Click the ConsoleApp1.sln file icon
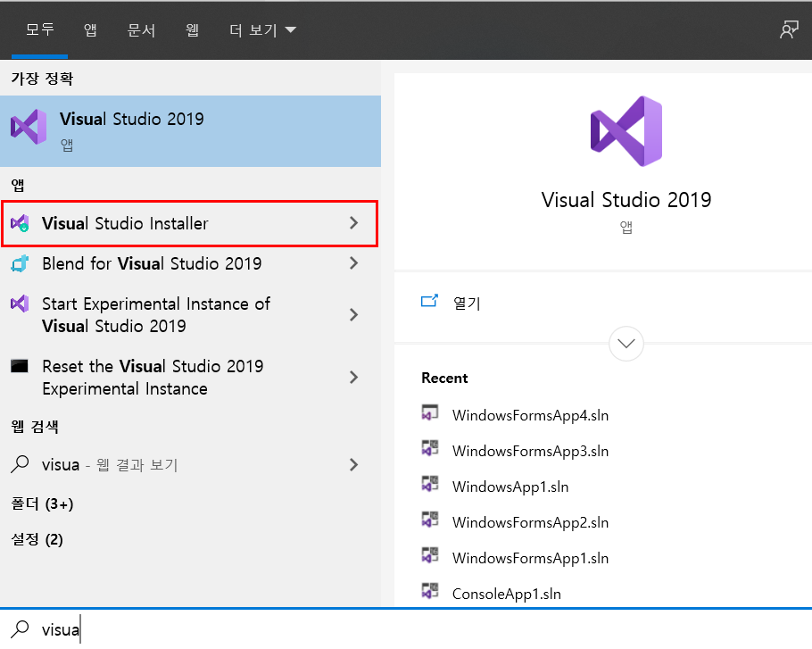 click(x=430, y=592)
